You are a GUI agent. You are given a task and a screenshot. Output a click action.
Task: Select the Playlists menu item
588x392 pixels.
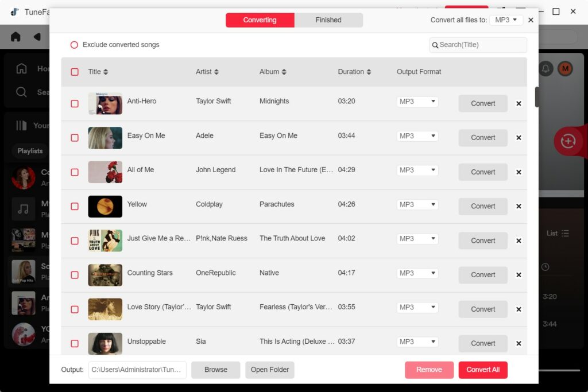[29, 151]
